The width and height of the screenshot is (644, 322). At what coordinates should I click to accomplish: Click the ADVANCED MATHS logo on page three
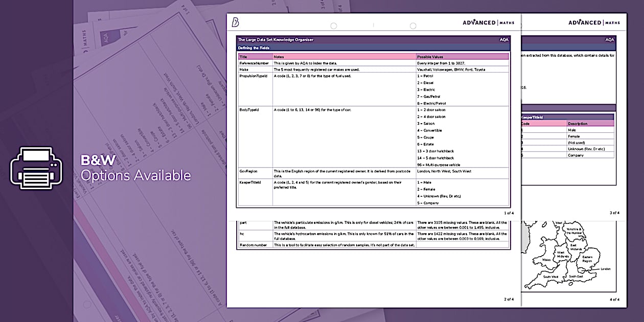click(x=593, y=22)
